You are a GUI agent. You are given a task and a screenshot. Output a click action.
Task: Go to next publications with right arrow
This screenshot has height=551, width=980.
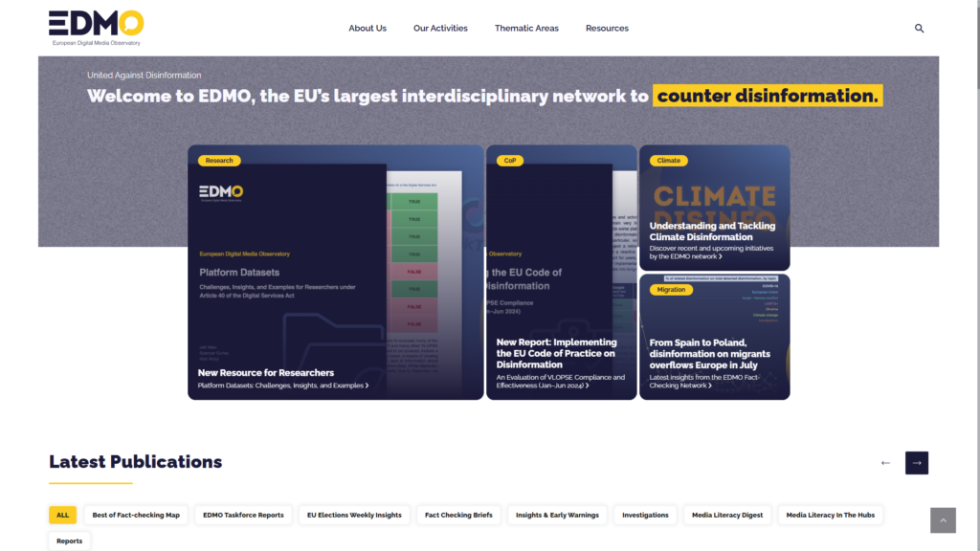tap(916, 463)
